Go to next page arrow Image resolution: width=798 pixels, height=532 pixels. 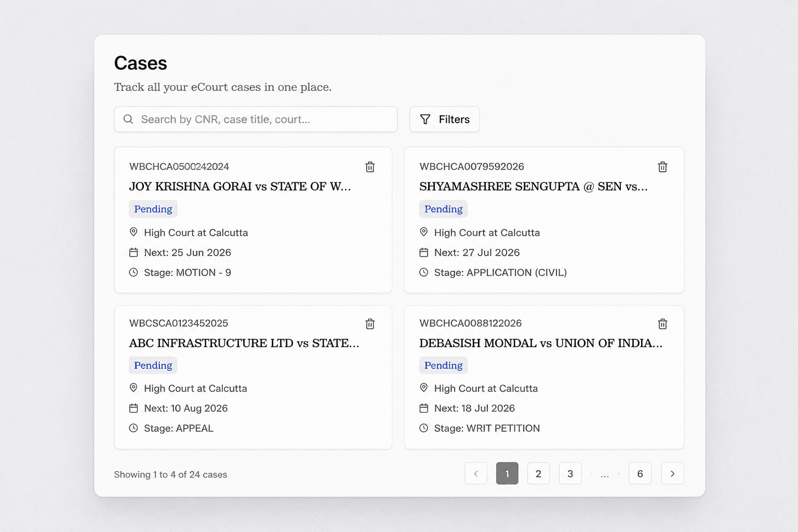(672, 473)
